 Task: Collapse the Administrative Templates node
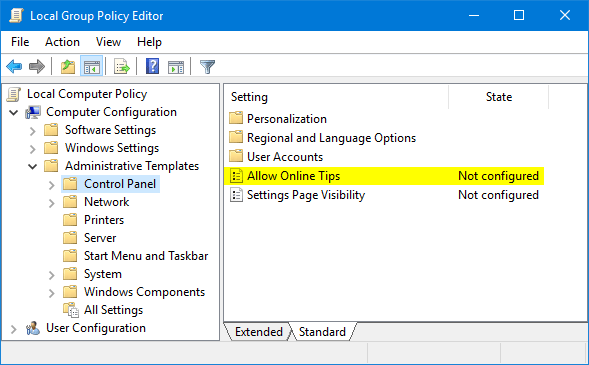33,166
